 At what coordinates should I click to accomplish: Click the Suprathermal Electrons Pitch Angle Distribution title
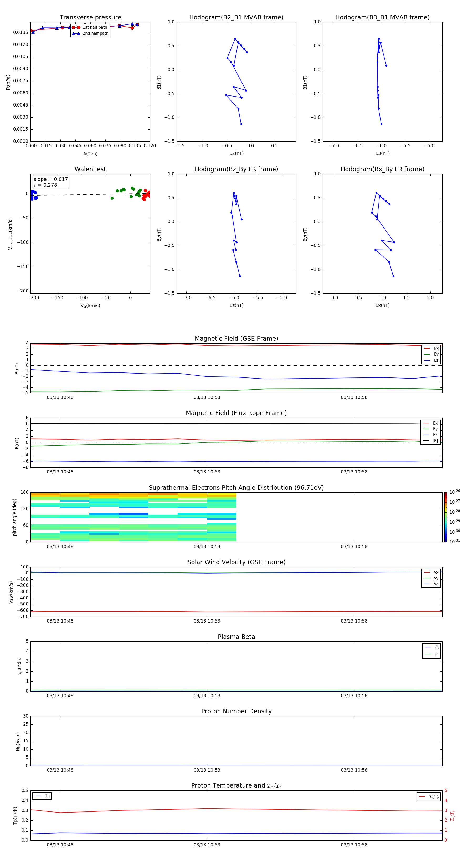236,488
